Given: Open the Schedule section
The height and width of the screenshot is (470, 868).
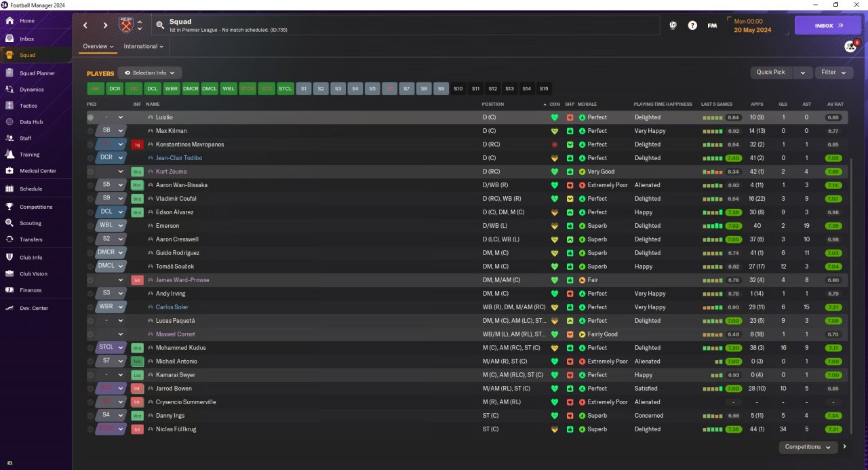Looking at the screenshot, I should coord(31,189).
